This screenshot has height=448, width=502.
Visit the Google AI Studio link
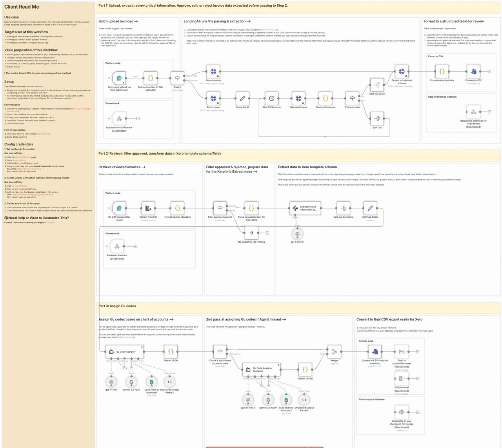(x=19, y=186)
